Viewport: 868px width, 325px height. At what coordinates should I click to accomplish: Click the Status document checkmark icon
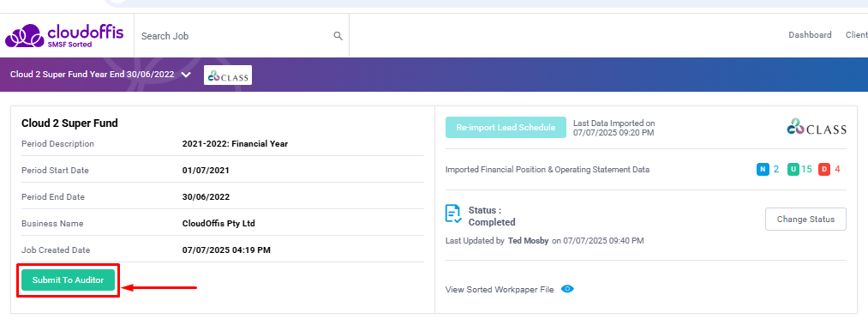click(x=453, y=214)
